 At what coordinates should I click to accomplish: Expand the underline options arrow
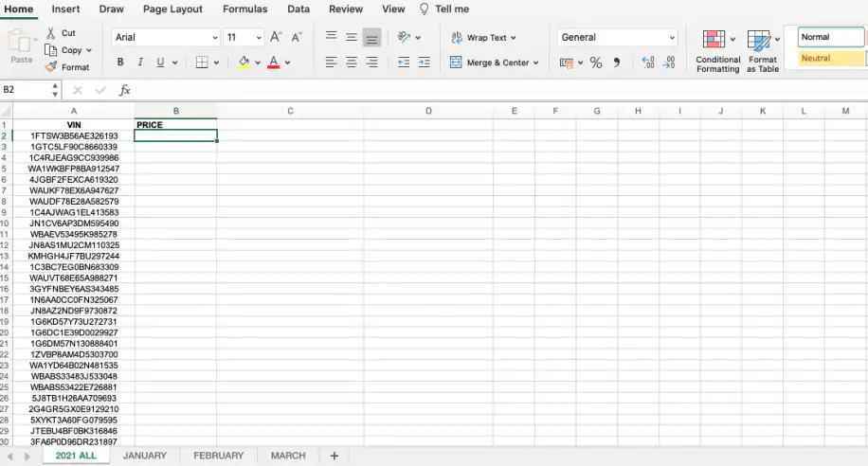click(x=174, y=63)
